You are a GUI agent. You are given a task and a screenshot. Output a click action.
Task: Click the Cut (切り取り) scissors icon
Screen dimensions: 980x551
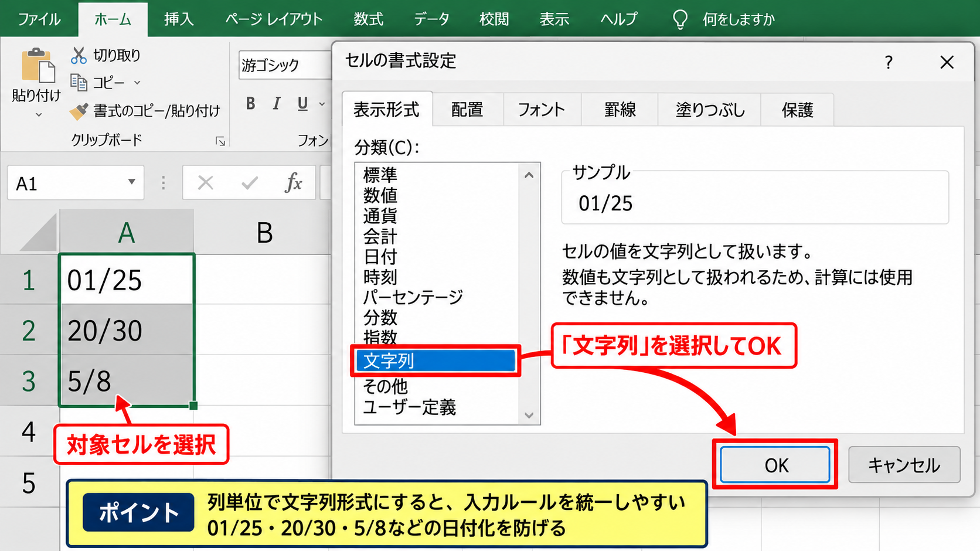[79, 55]
